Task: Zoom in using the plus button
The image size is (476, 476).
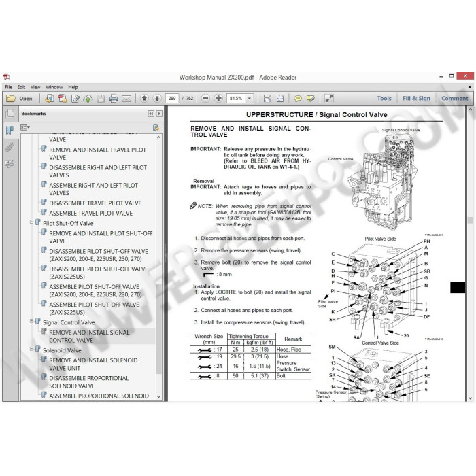Action: pos(218,98)
